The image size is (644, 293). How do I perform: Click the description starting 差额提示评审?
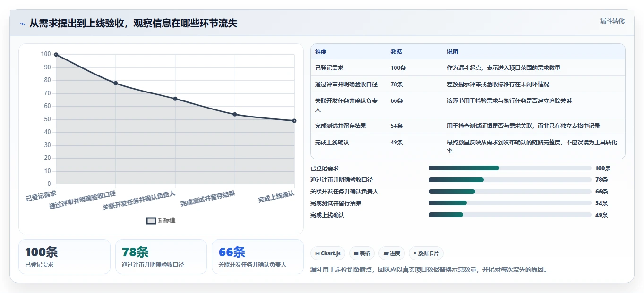coord(498,84)
